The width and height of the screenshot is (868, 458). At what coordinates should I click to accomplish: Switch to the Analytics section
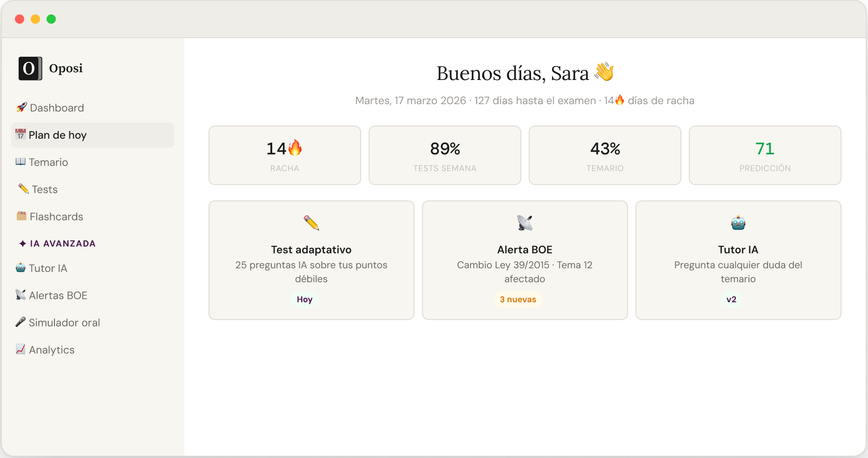[x=51, y=349]
